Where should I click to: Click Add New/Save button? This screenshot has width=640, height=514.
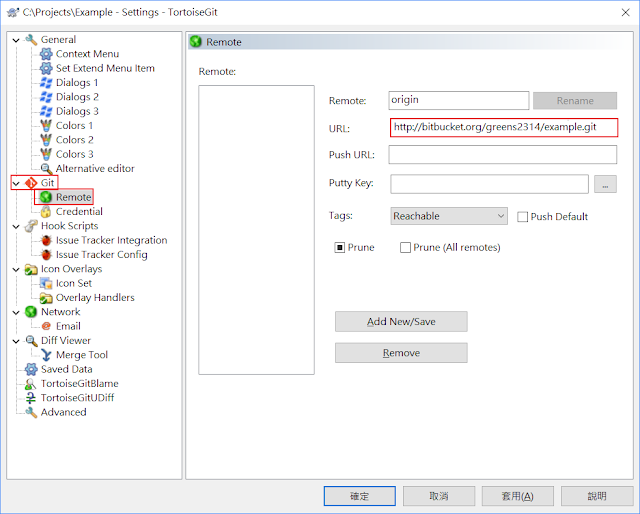tap(401, 322)
